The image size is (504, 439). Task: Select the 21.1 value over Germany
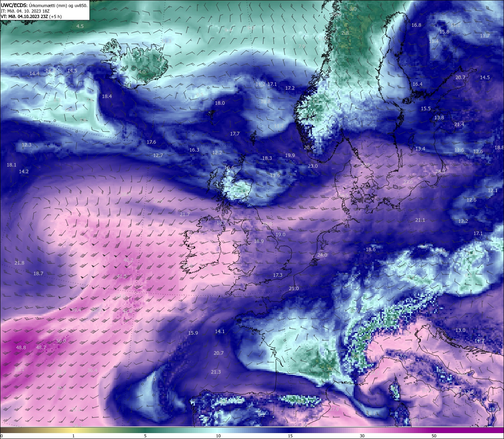[420, 220]
